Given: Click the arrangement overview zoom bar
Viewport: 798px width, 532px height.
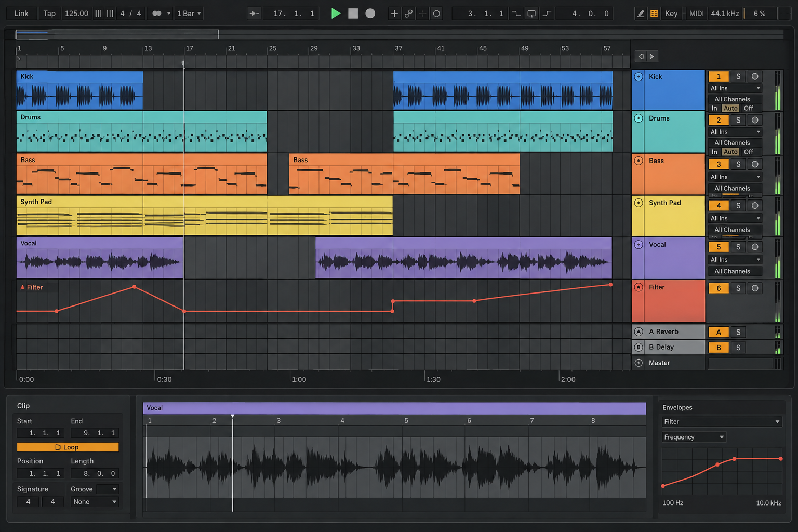Looking at the screenshot, I should coord(117,34).
